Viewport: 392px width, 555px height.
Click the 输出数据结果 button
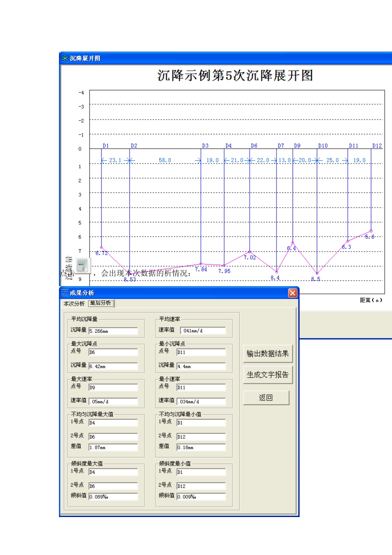(268, 353)
